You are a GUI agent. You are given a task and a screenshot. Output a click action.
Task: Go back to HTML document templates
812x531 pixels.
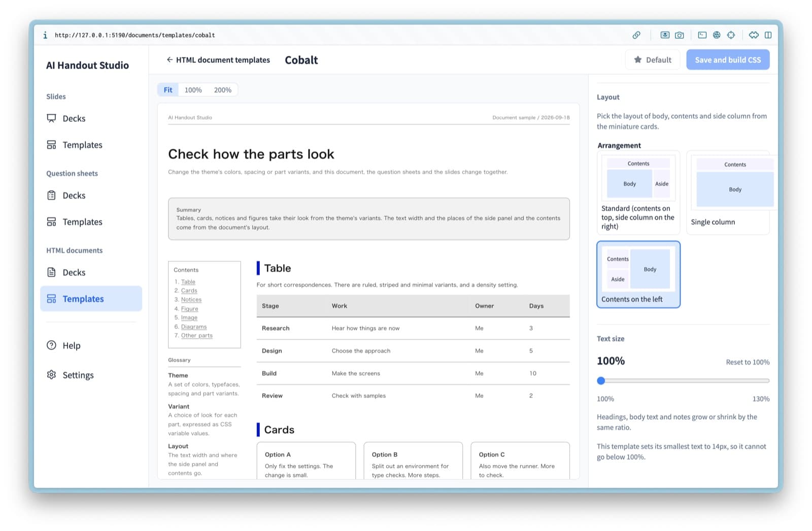pyautogui.click(x=218, y=60)
